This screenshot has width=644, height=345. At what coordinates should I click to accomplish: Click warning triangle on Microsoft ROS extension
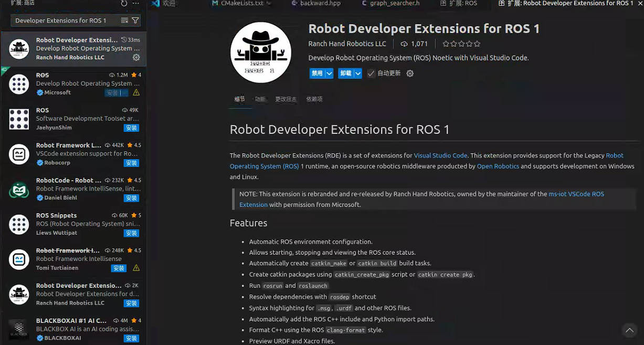click(x=136, y=92)
